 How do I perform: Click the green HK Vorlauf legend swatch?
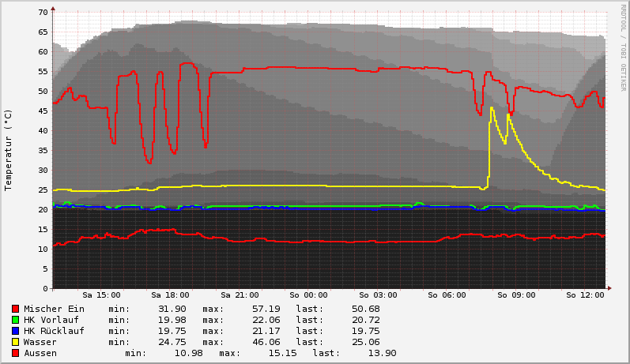(x=16, y=320)
